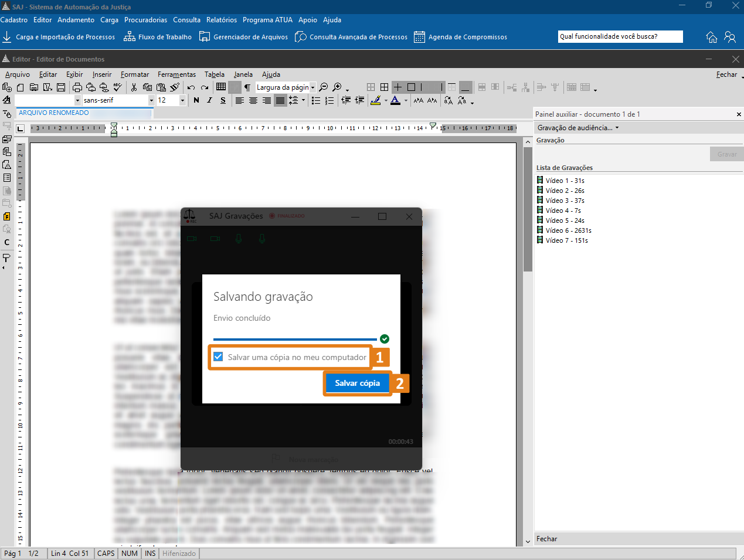Zoom in with magnifier plus
This screenshot has width=744, height=560.
tap(337, 87)
